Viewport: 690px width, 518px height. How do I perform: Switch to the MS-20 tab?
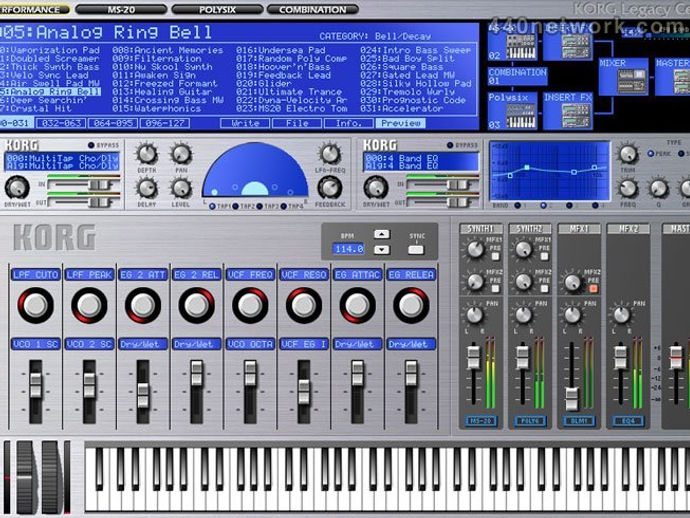[121, 10]
